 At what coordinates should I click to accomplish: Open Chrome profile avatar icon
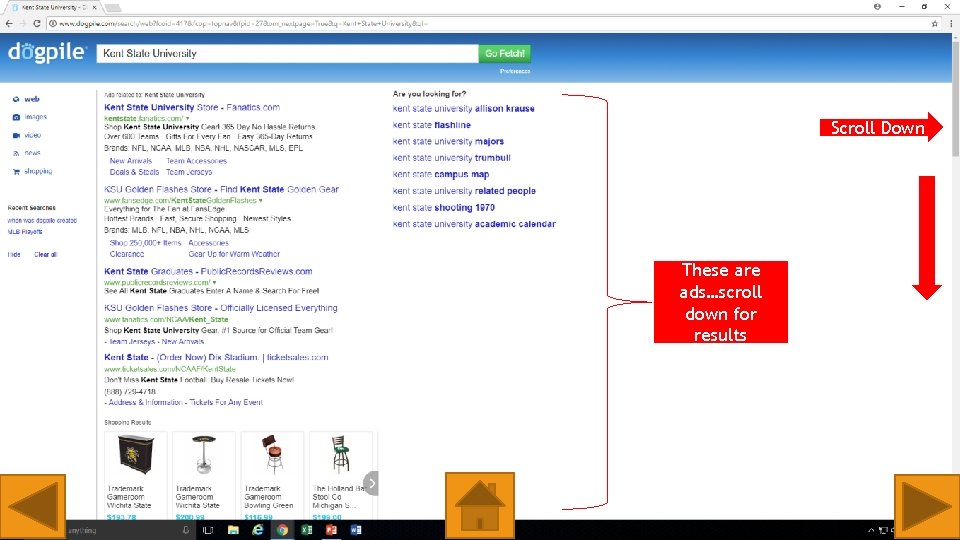click(877, 7)
